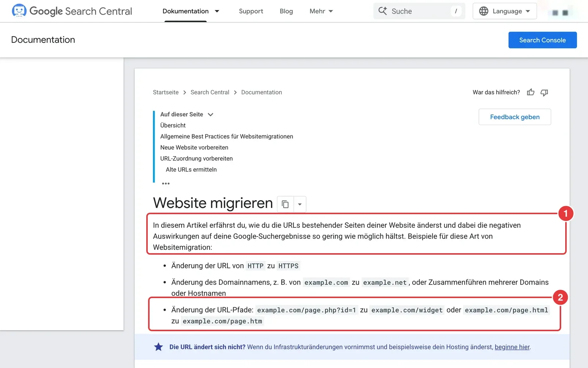Open Documentation breadcrumb link

click(x=262, y=92)
